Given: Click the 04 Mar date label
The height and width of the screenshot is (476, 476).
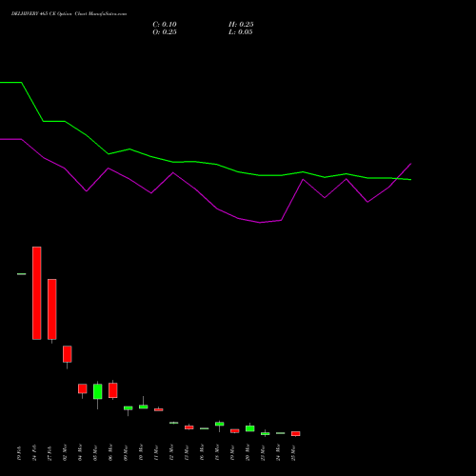Looking at the screenshot, I should [80, 453].
